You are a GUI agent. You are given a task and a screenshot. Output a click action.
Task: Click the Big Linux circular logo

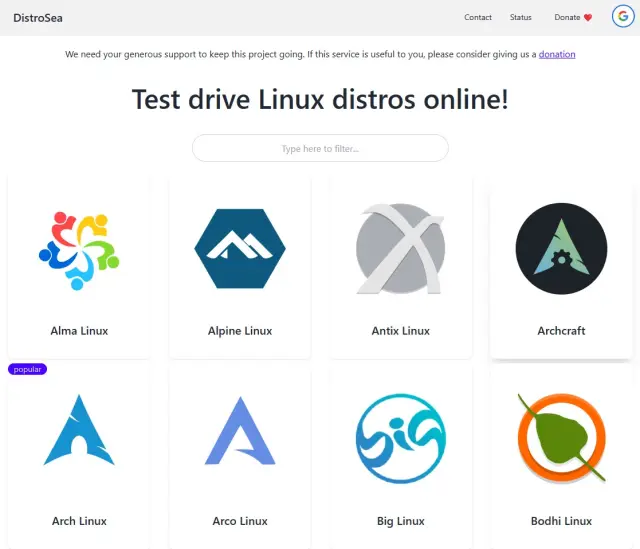point(400,439)
